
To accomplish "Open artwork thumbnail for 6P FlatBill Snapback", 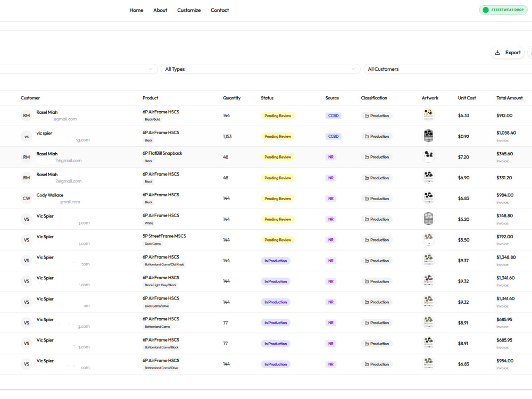I will [428, 156].
